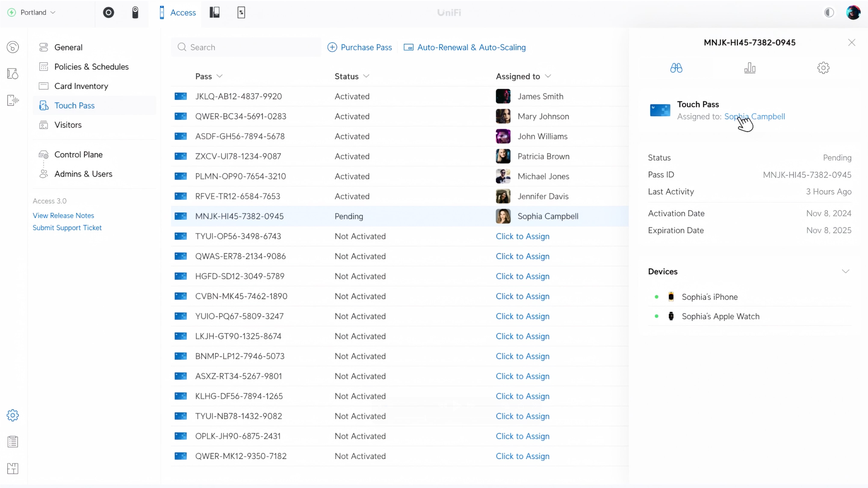Image resolution: width=868 pixels, height=488 pixels.
Task: Click the binoculars overview tab icon
Action: coord(676,68)
